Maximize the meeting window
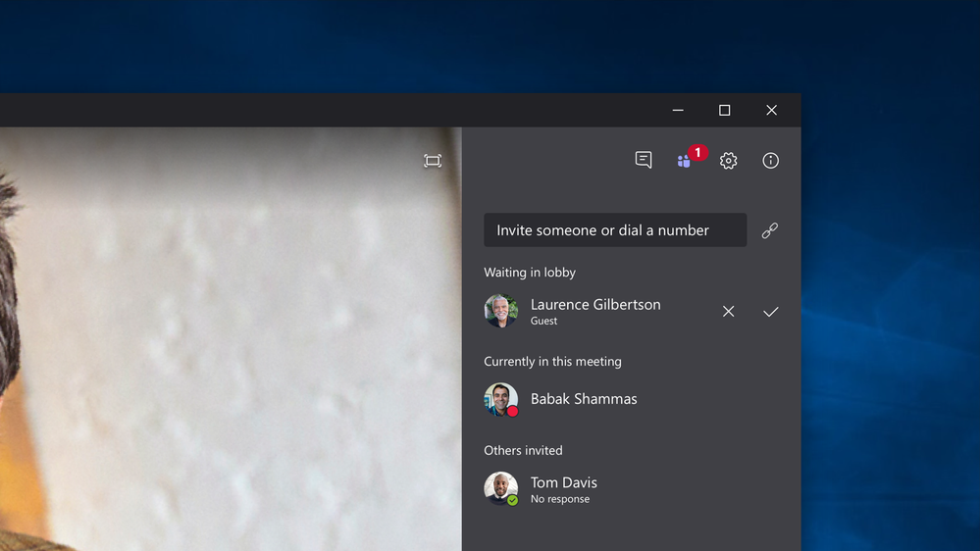The image size is (980, 551). (724, 110)
